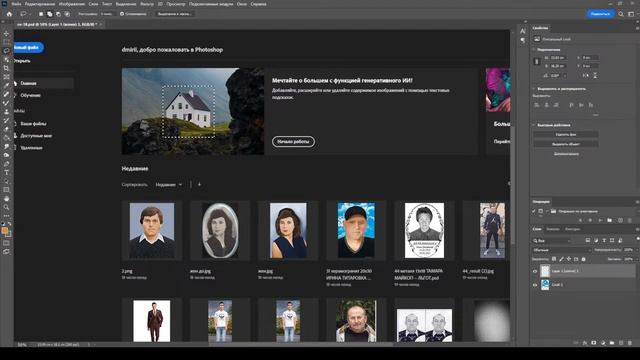
Task: Click the new group folder icon in Layers panel
Action: [611, 343]
